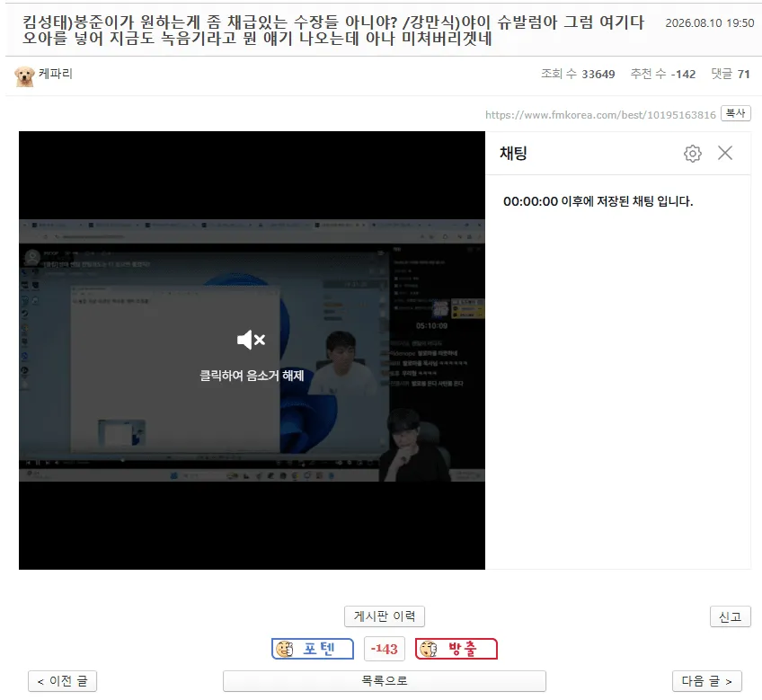Click the 조회 수 33649 view count
This screenshot has height=700, width=762.
578,74
